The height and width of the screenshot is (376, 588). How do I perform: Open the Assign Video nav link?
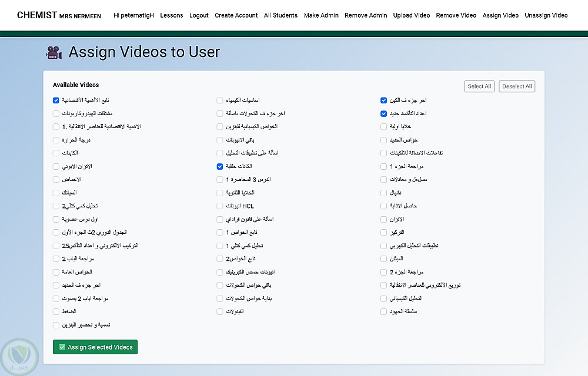click(x=500, y=15)
